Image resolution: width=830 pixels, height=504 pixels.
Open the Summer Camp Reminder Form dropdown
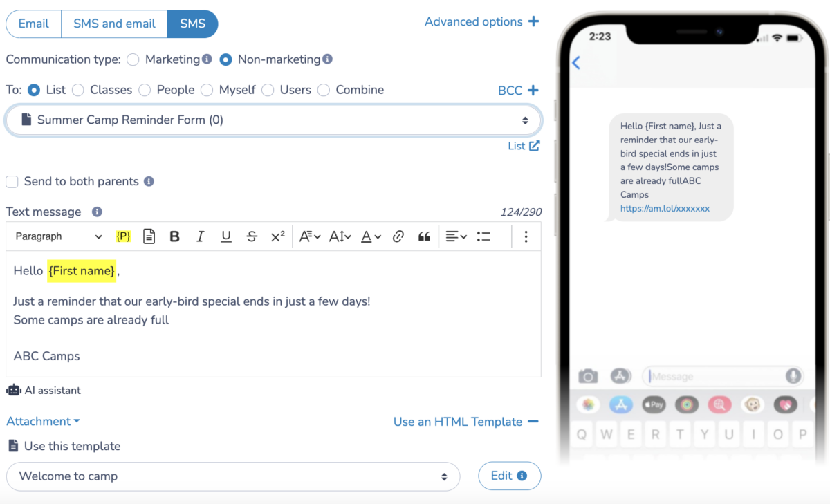click(273, 120)
